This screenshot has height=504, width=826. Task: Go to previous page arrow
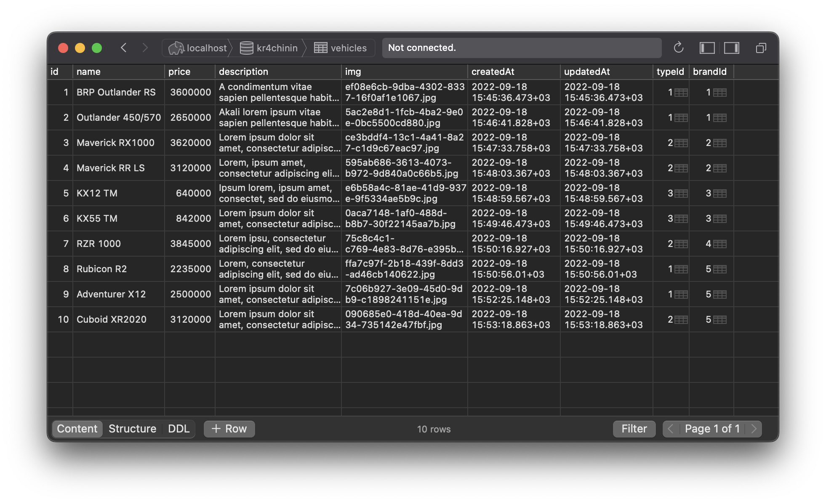pos(671,429)
